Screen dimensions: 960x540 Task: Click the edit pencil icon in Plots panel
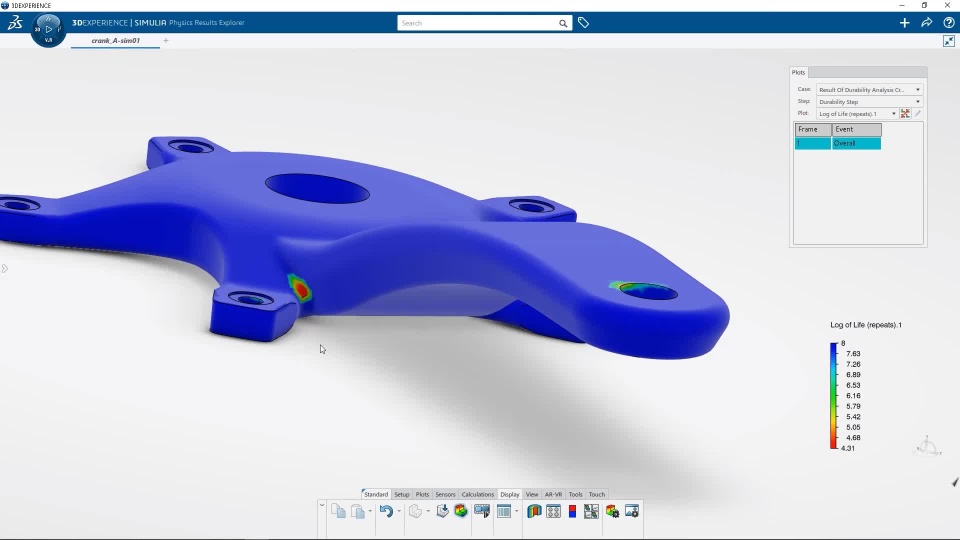(x=918, y=114)
